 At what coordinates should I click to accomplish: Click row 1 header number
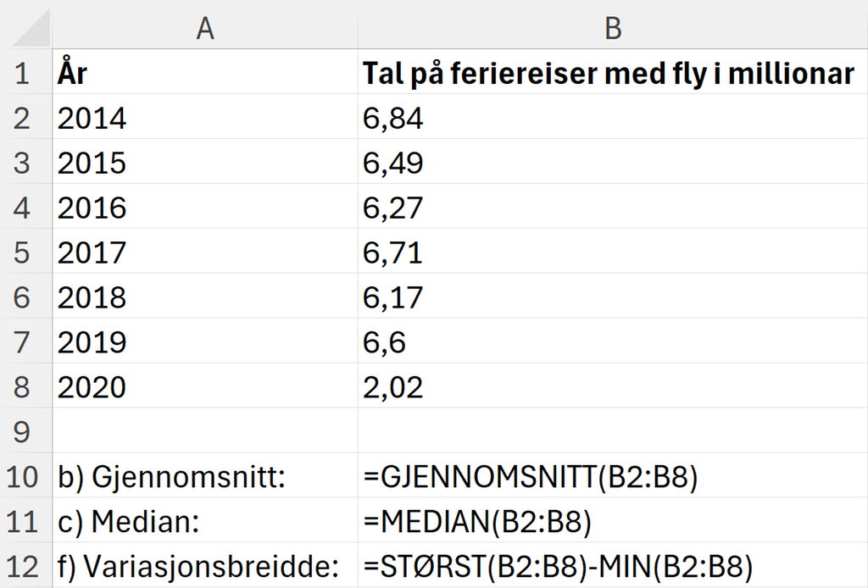point(23,73)
